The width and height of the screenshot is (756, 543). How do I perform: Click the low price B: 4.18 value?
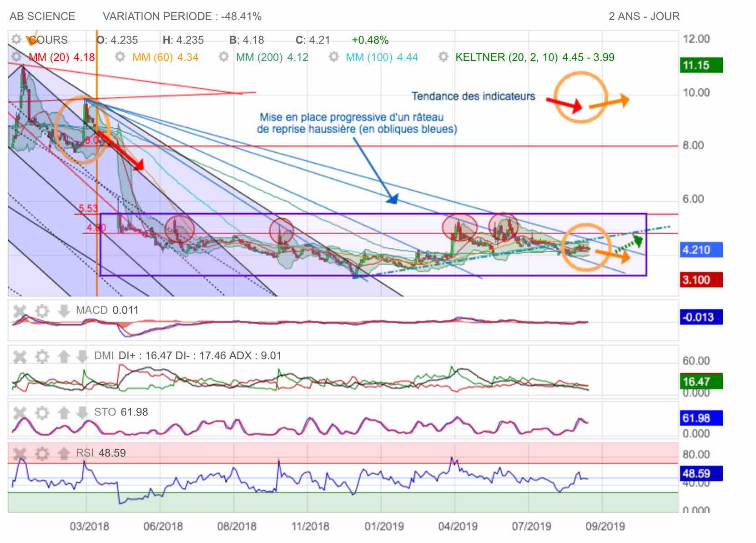[x=247, y=40]
